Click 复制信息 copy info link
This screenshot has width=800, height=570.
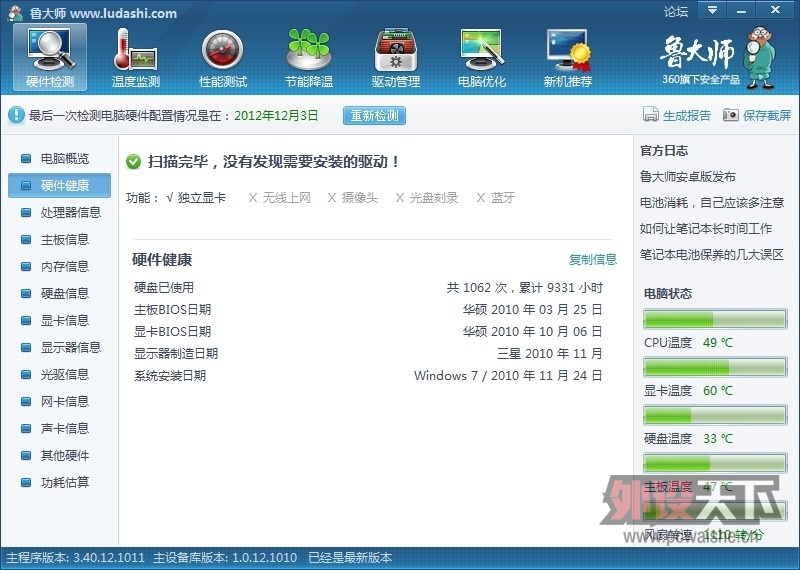[x=593, y=259]
